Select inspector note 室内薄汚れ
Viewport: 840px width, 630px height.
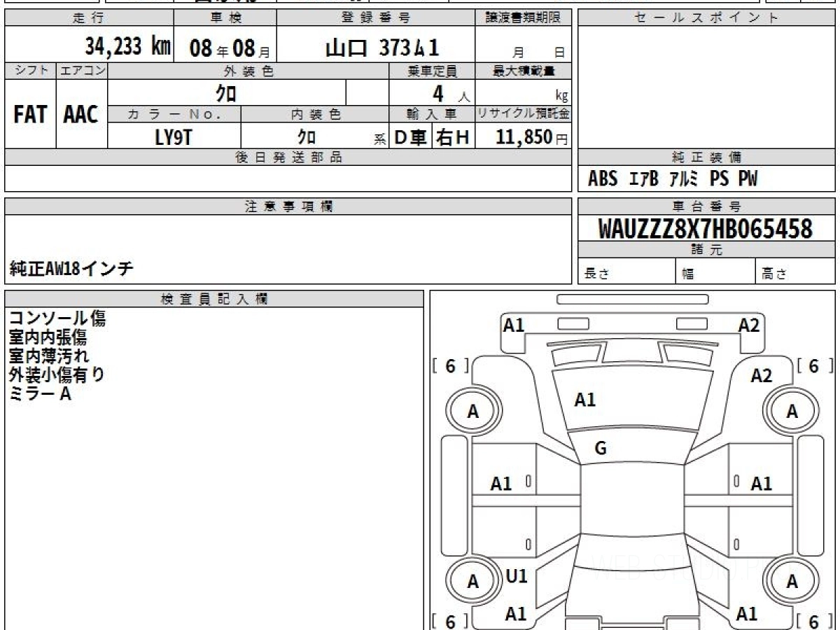coord(49,356)
